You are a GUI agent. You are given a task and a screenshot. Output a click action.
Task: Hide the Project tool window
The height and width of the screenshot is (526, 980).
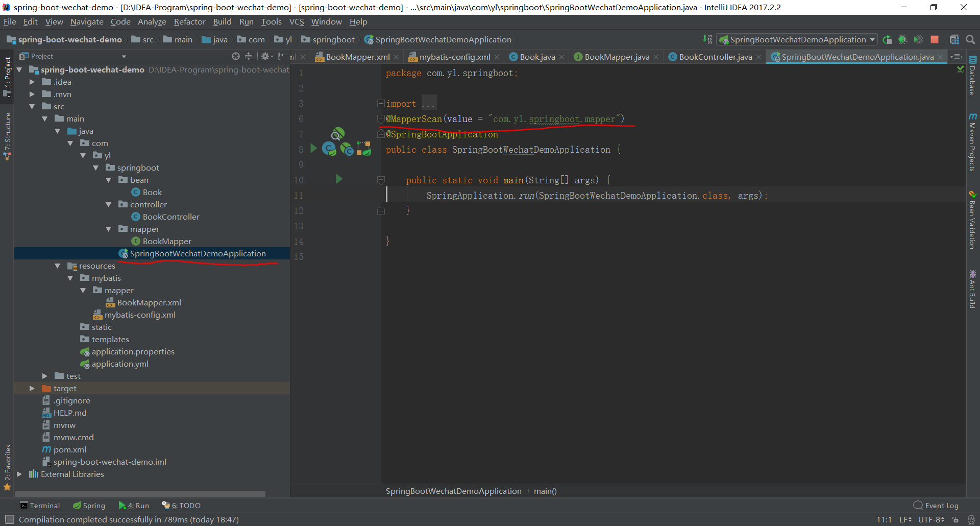[x=282, y=56]
